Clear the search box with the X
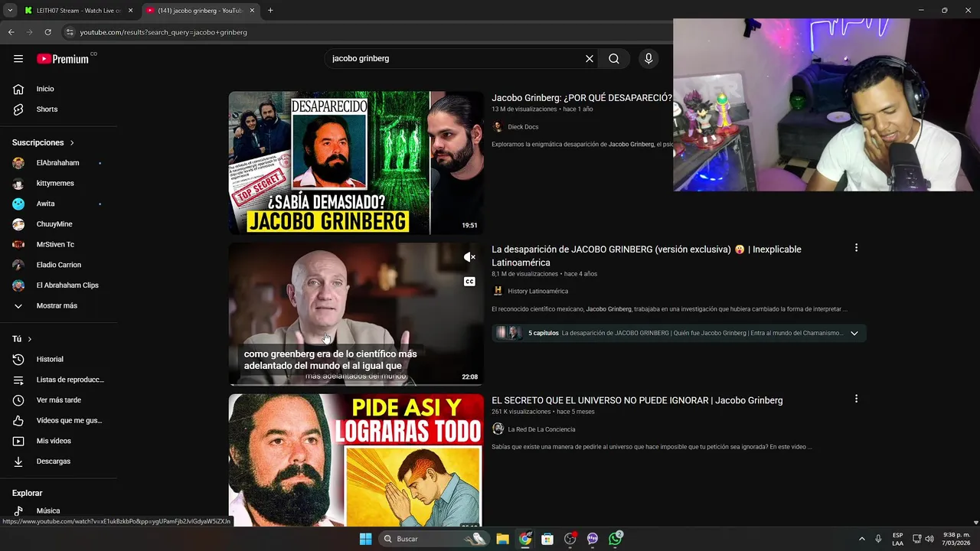The height and width of the screenshot is (551, 980). [x=590, y=59]
